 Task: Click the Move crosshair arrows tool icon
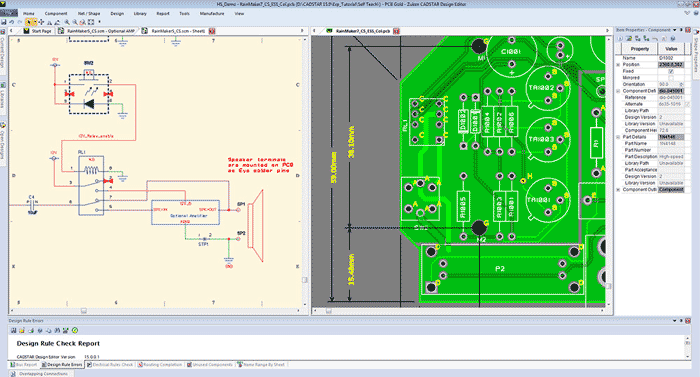point(41,22)
